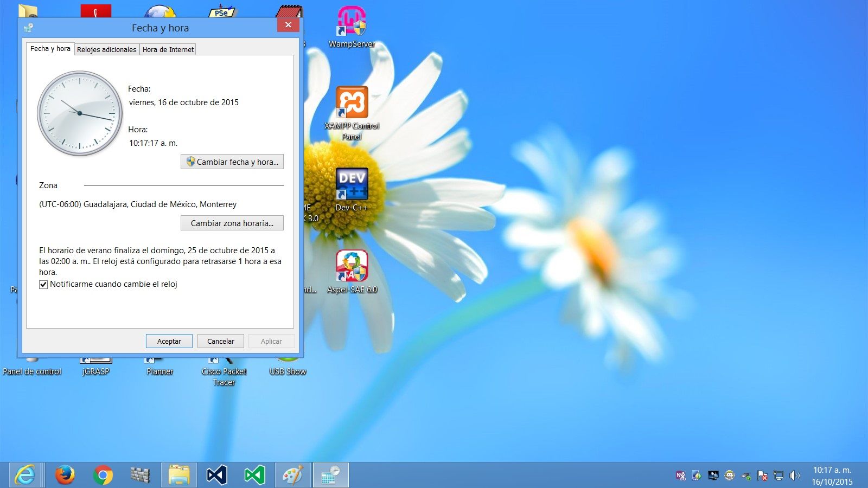Click the network icon in system tray
The height and width of the screenshot is (488, 868).
point(778,476)
